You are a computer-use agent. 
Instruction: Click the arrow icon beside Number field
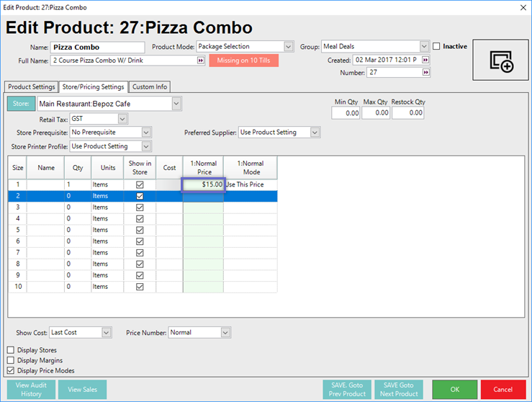425,73
